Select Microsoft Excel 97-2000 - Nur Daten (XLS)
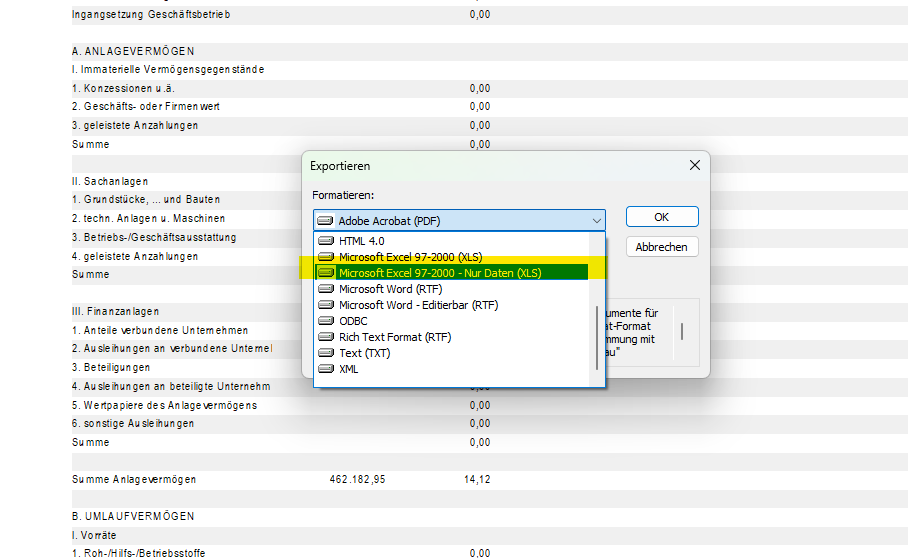 click(440, 273)
